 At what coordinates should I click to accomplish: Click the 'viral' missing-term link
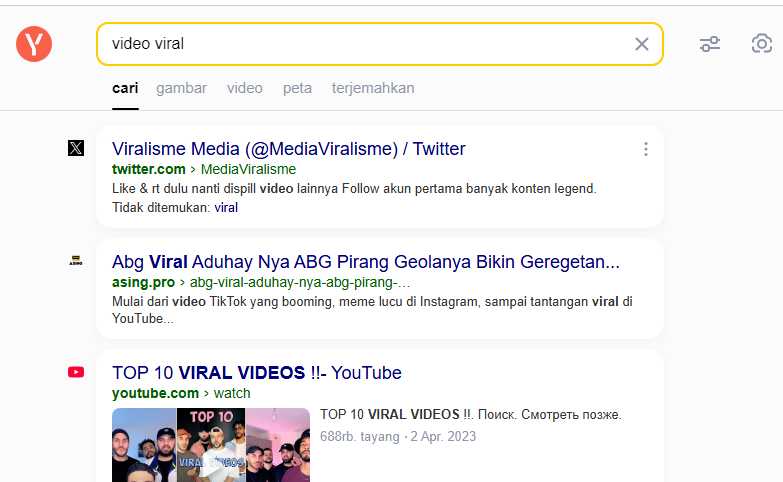(226, 208)
